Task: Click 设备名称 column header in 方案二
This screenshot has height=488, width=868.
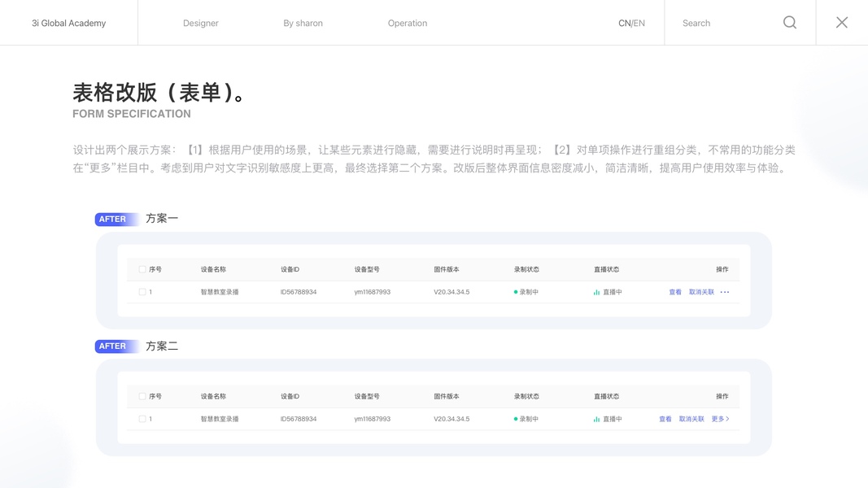Action: (213, 396)
